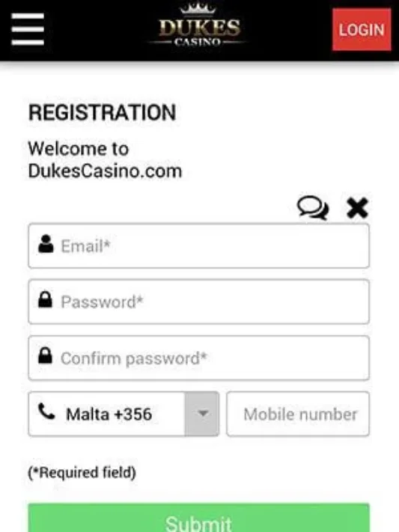
Task: Click the Welcome to DukesCasino.com text
Action: 106,160
